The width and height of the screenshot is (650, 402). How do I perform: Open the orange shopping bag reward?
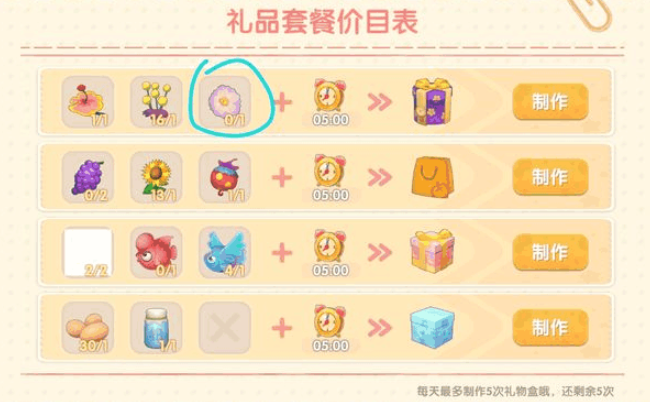coord(432,177)
